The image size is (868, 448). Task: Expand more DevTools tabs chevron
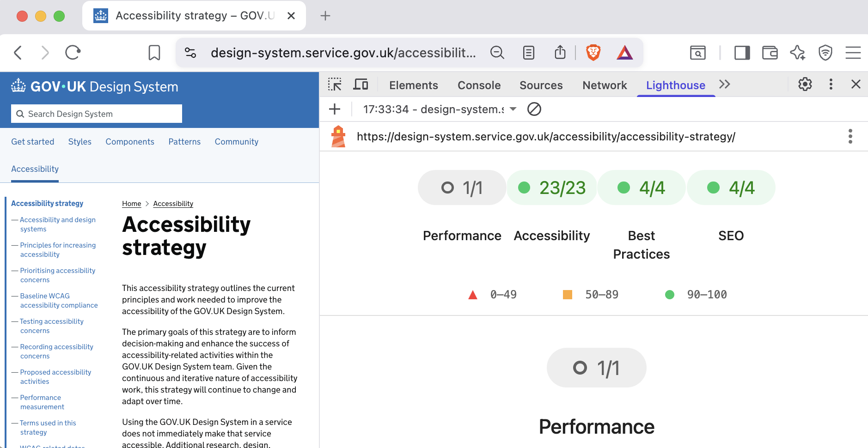pyautogui.click(x=724, y=85)
